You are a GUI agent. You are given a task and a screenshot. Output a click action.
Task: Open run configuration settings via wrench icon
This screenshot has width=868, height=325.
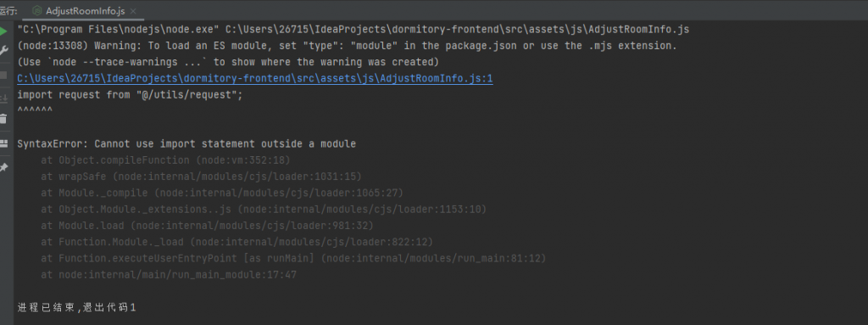[x=4, y=51]
